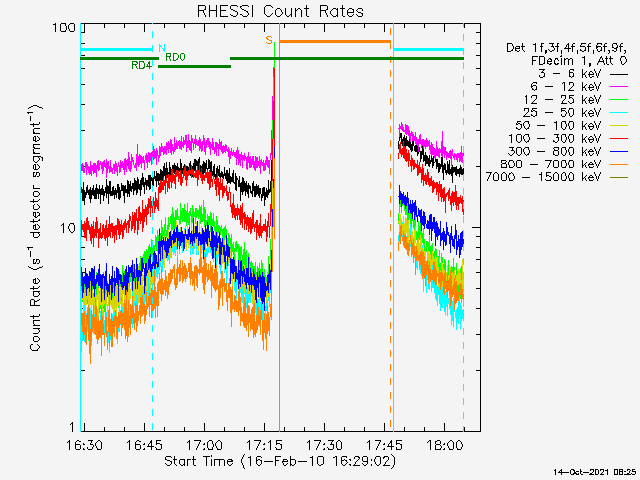Click the 17:00 tick label on time axis
Viewport: 640px width, 480px height.
pos(205,444)
